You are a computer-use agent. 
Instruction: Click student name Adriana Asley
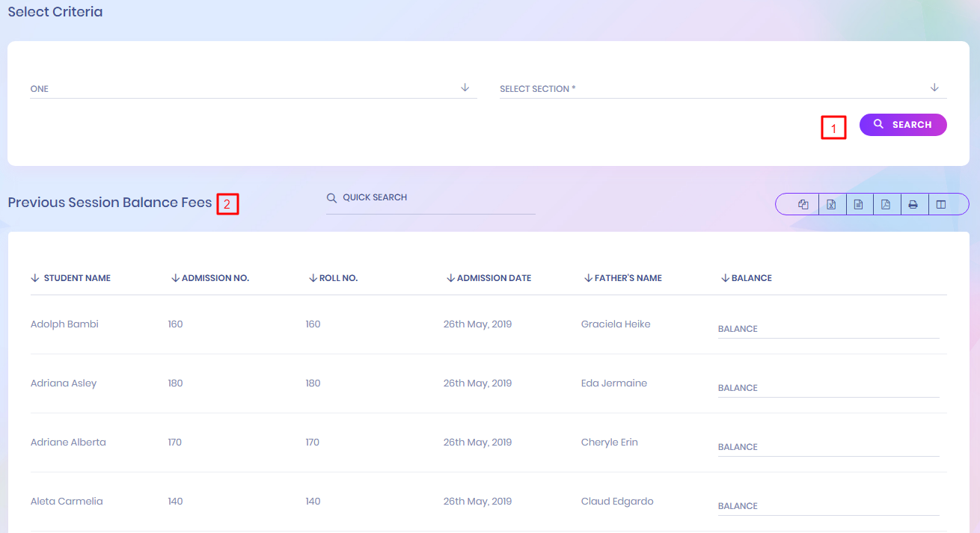64,383
